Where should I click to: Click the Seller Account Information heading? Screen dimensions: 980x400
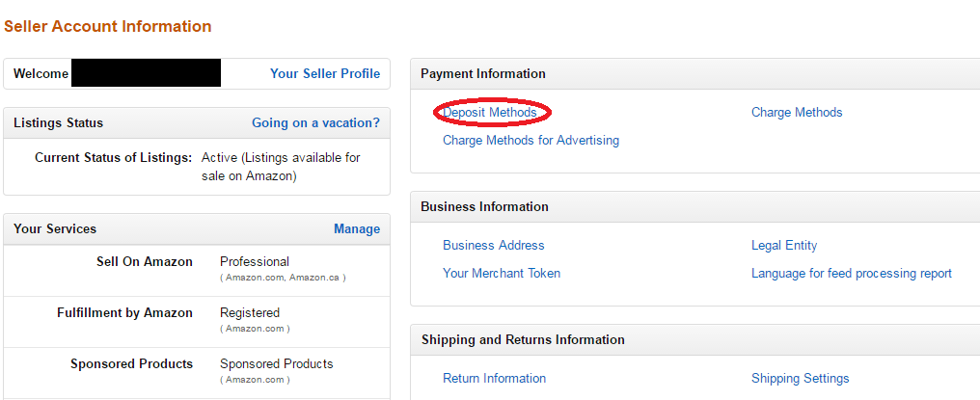click(x=107, y=26)
